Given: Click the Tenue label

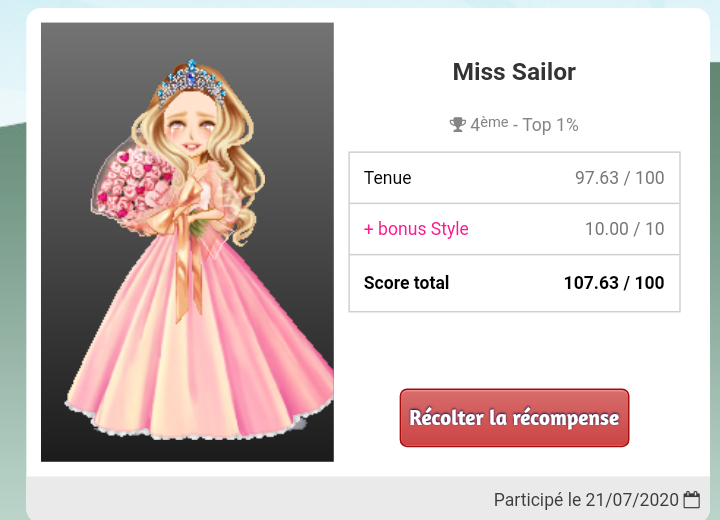Looking at the screenshot, I should (388, 178).
